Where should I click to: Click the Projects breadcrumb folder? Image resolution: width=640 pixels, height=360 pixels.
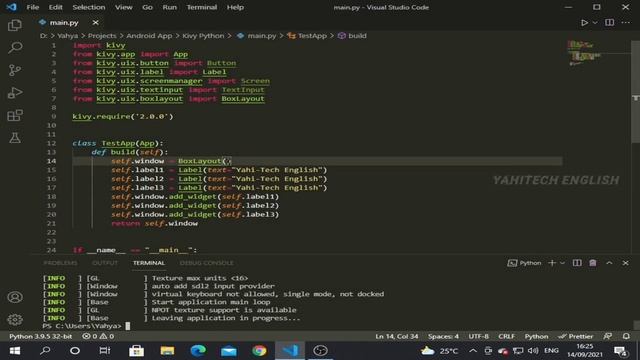point(102,36)
